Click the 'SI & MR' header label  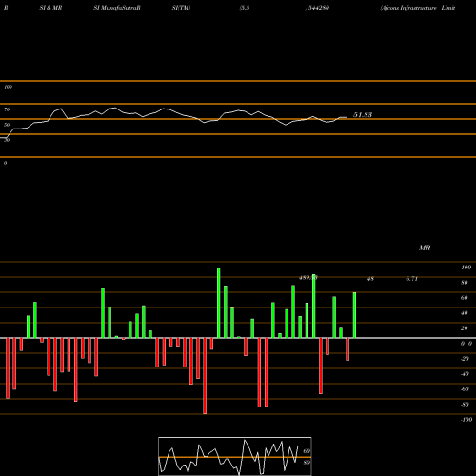[x=50, y=8]
